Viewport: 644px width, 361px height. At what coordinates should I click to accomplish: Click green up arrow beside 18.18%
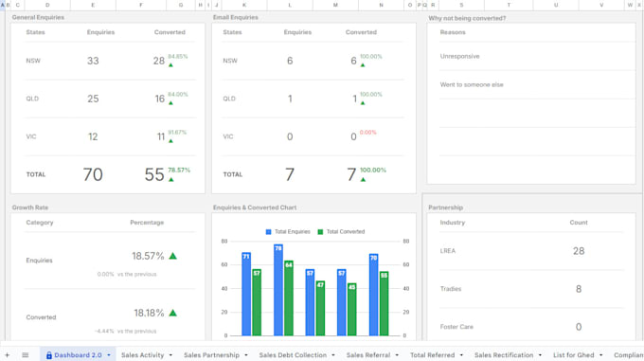(x=173, y=313)
